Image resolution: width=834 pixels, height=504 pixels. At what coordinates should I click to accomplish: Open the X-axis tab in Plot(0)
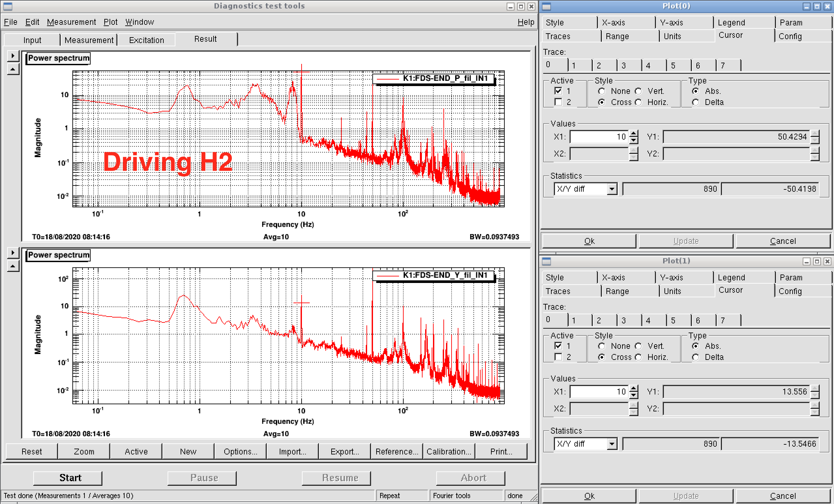pyautogui.click(x=627, y=23)
